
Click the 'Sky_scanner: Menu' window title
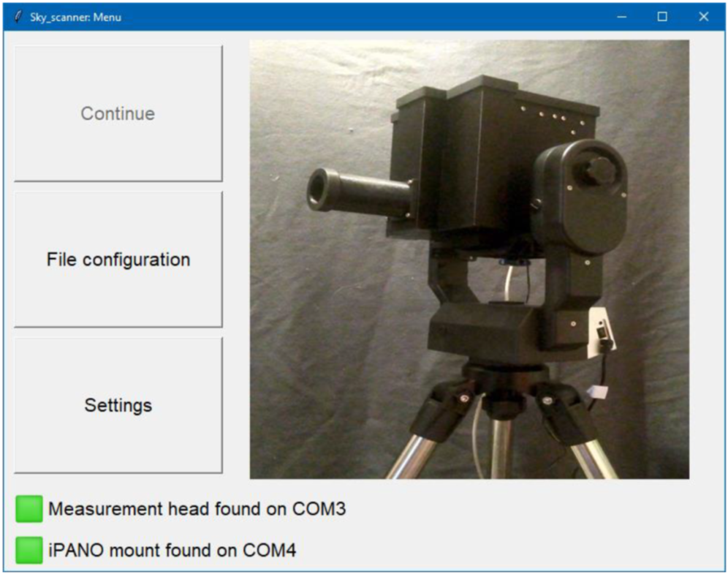(75, 17)
